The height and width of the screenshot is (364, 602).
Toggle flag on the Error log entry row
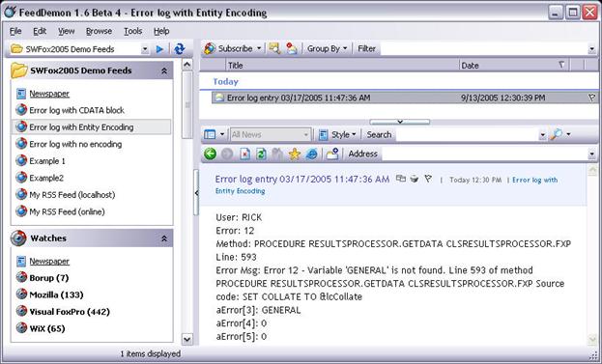click(x=591, y=98)
